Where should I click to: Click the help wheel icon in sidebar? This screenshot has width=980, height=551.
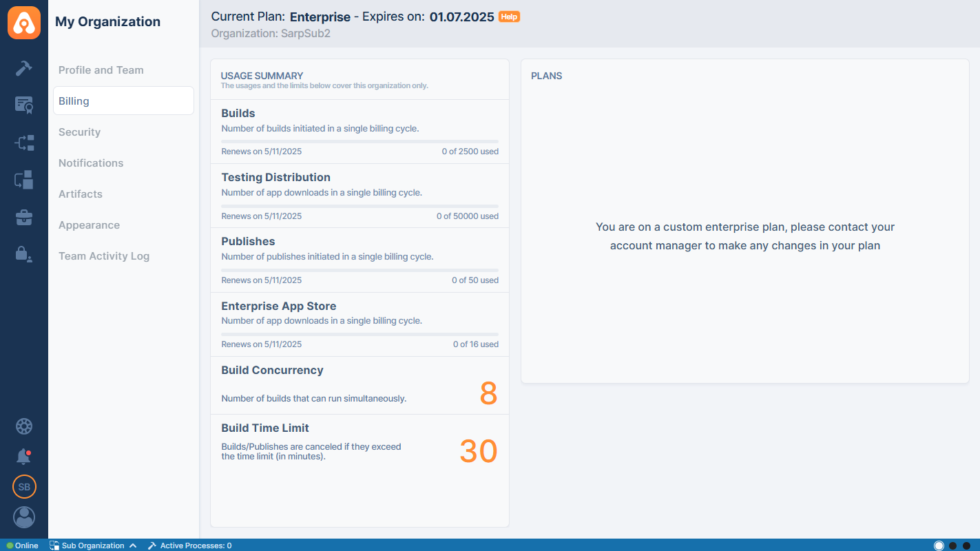24,426
